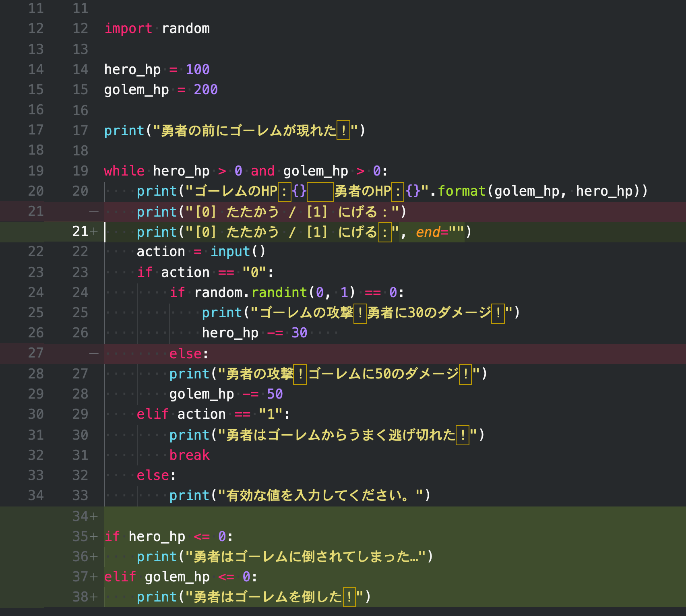This screenshot has width=686, height=616.
Task: Click the value "50" subtracted from golem_hp
Action: [x=275, y=394]
